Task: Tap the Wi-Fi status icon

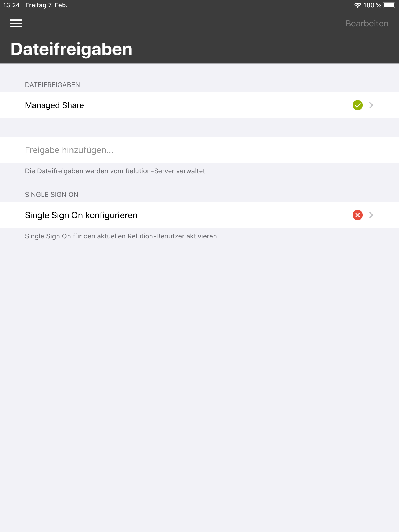Action: 357,5
